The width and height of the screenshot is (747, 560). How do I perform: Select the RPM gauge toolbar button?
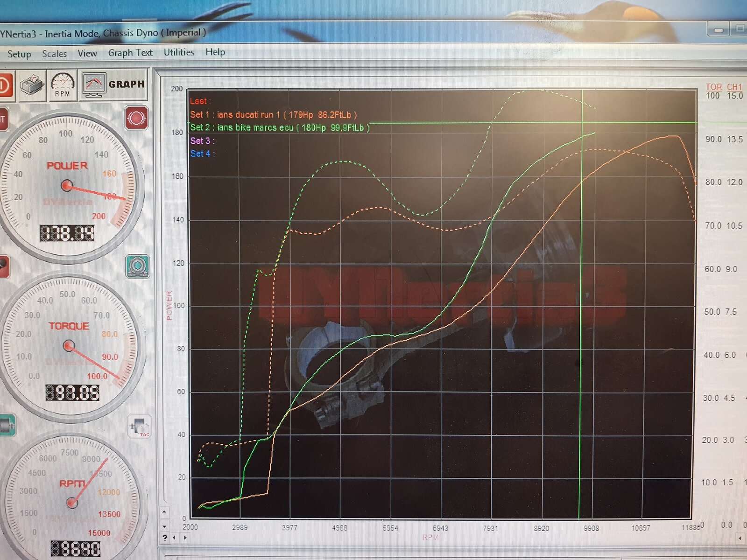pos(63,85)
